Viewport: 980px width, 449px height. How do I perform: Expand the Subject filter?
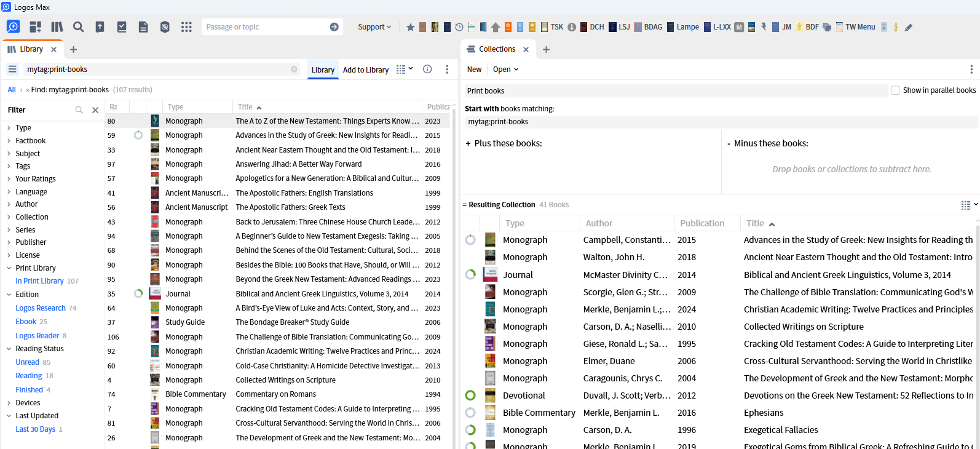(x=9, y=154)
